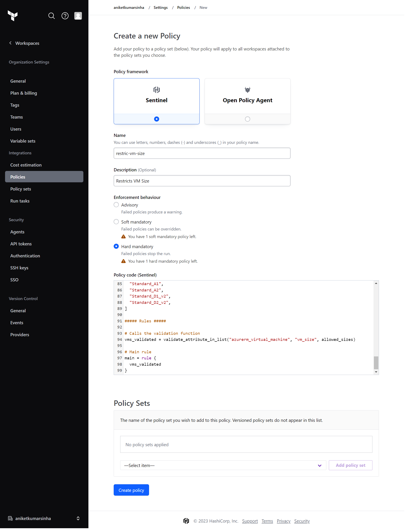Open the —Select item— policy set dropdown

(223, 465)
